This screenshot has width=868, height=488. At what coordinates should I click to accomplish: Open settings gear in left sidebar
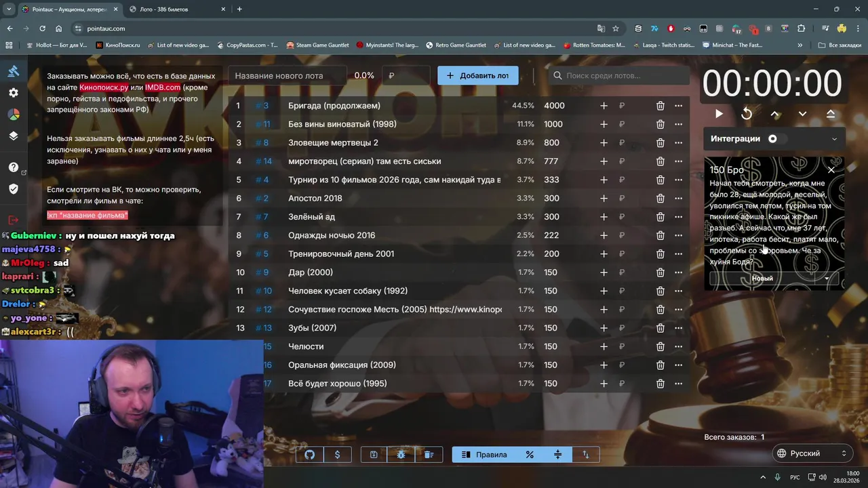(x=14, y=93)
